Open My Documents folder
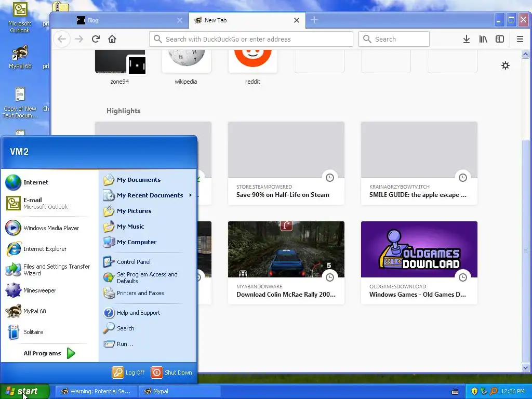 (x=148, y=180)
